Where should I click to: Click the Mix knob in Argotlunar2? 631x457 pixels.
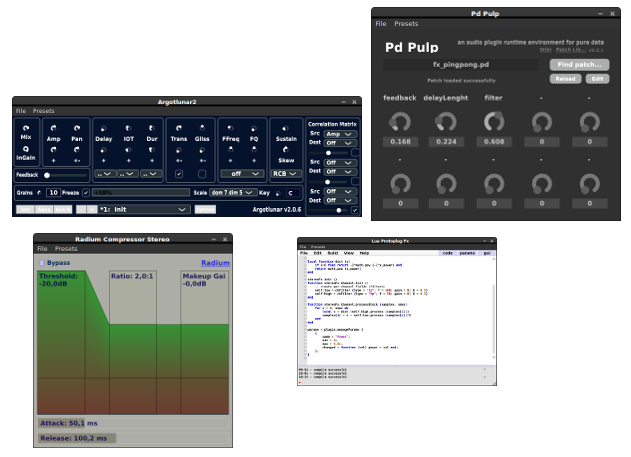coord(27,130)
